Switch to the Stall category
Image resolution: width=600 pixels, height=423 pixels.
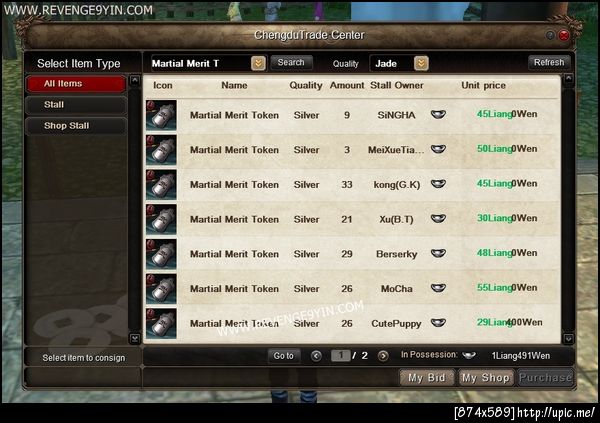click(x=76, y=105)
